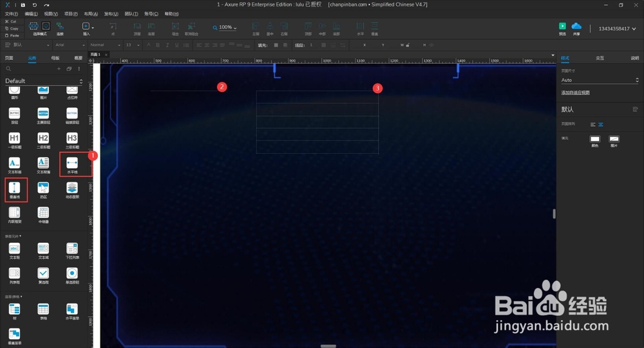Image resolution: width=644 pixels, height=348 pixels.
Task: Toggle the aspect ratio lock beside W
Action: tap(408, 45)
